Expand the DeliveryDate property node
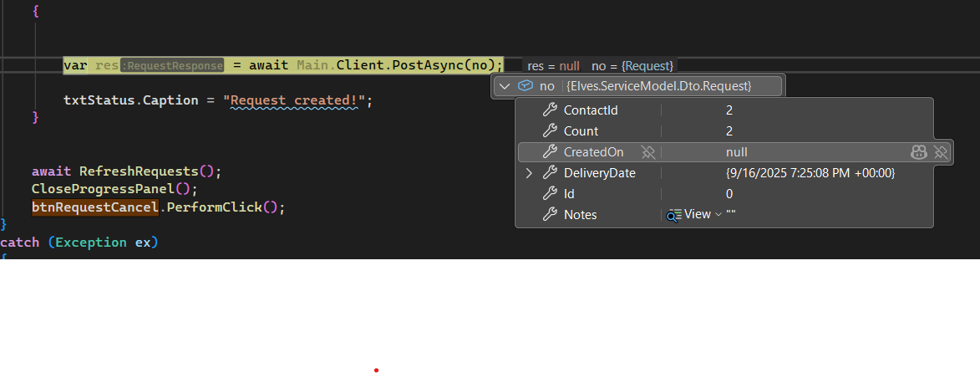This screenshot has height=373, width=980. click(x=528, y=173)
